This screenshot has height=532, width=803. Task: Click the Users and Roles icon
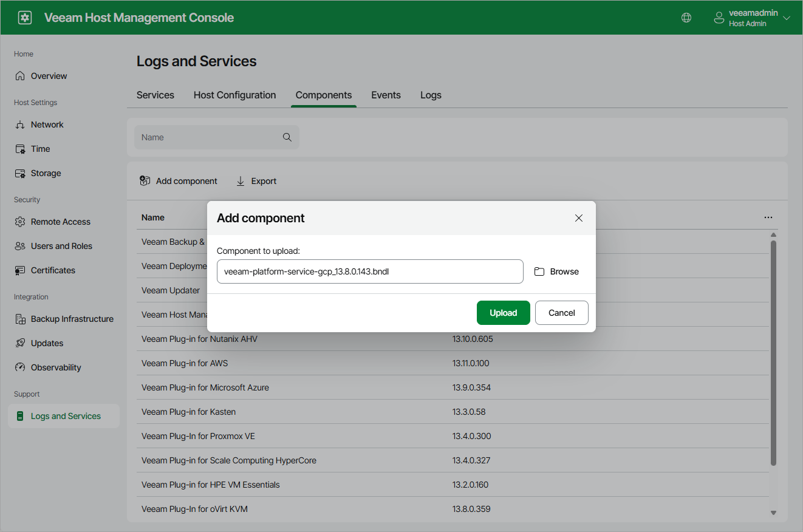[x=20, y=246]
